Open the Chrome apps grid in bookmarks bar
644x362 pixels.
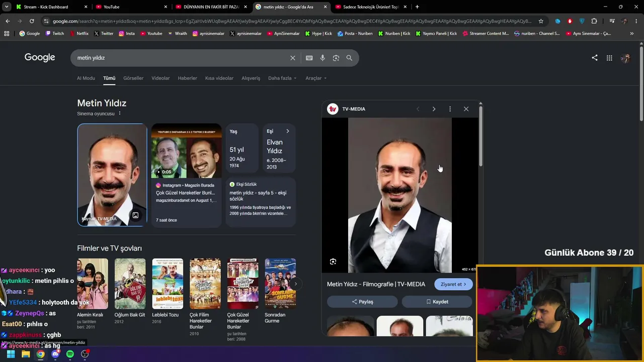pyautogui.click(x=7, y=34)
